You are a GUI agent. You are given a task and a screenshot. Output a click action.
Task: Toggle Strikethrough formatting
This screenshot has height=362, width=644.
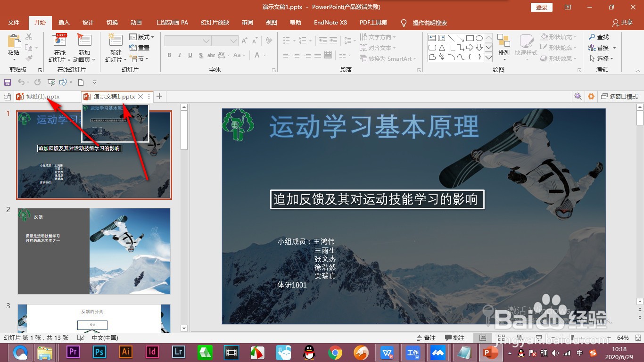tap(212, 55)
